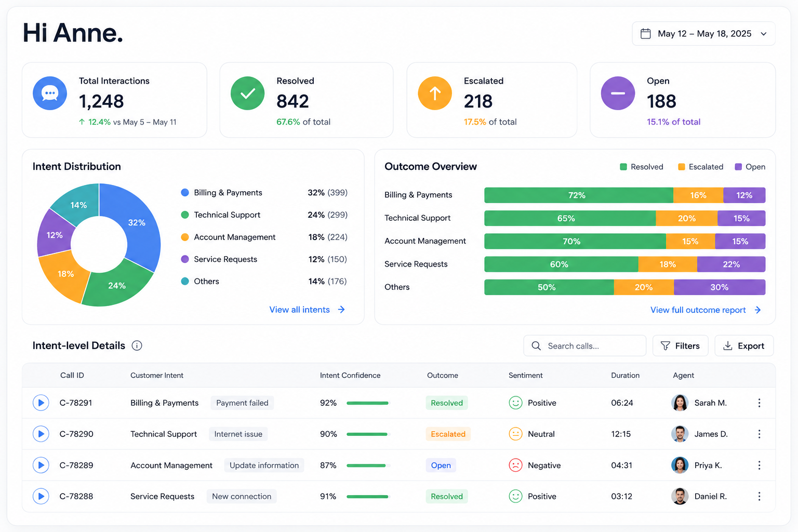Screen dimensions: 798x532
Task: Open View all intents link
Action: point(307,310)
